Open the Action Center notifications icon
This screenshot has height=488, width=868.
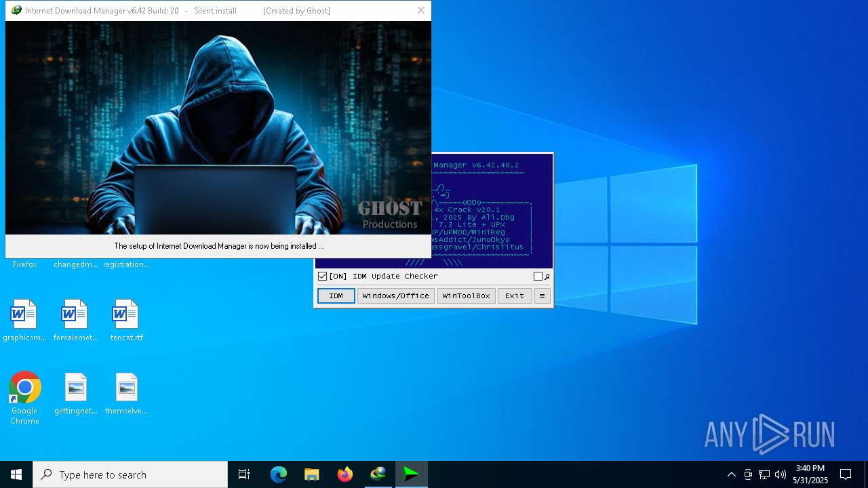tap(846, 474)
